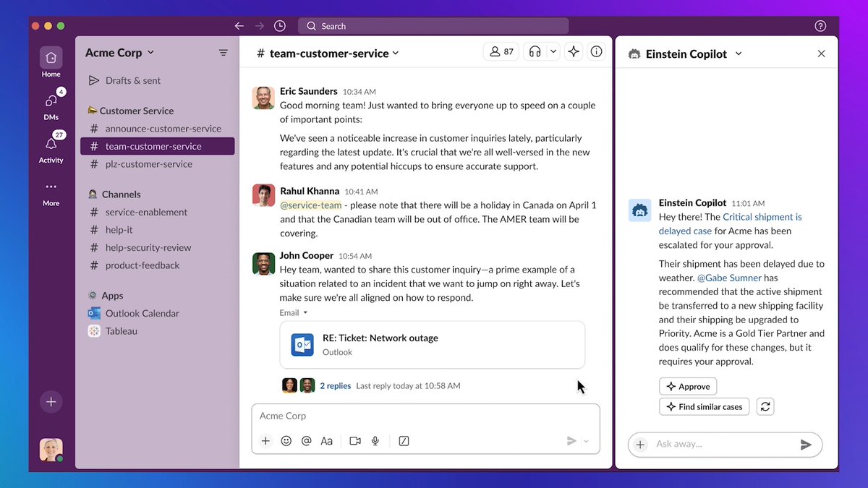Collapse the Customer Service section
This screenshot has height=488, width=868.
click(131, 111)
